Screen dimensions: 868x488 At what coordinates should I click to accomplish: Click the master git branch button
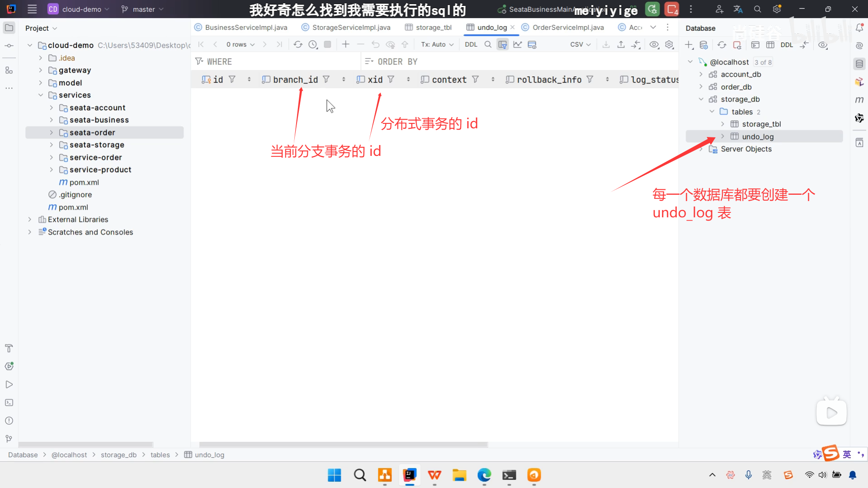[142, 9]
